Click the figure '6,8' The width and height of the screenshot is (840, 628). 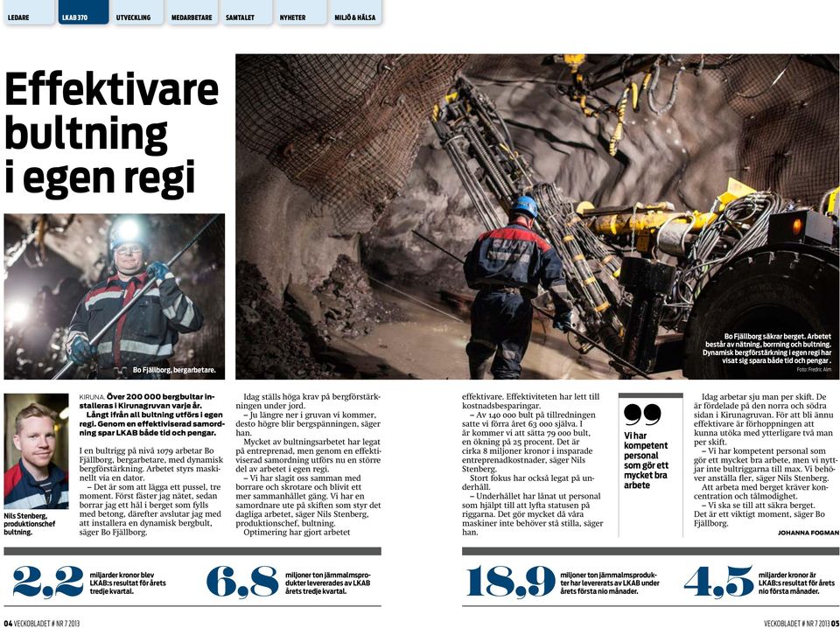(242, 582)
